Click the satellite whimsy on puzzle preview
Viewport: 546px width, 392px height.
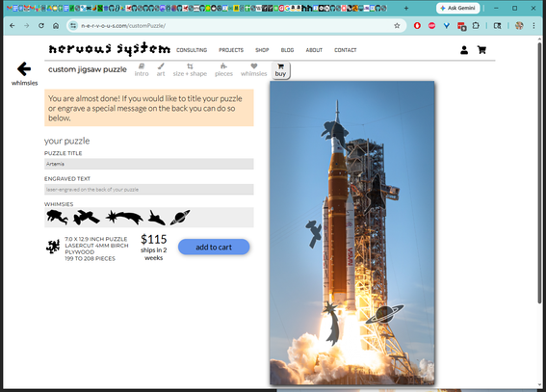314,234
